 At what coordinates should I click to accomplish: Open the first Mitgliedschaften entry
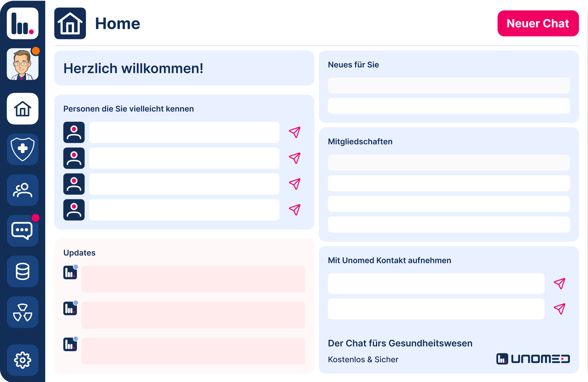[x=449, y=162]
